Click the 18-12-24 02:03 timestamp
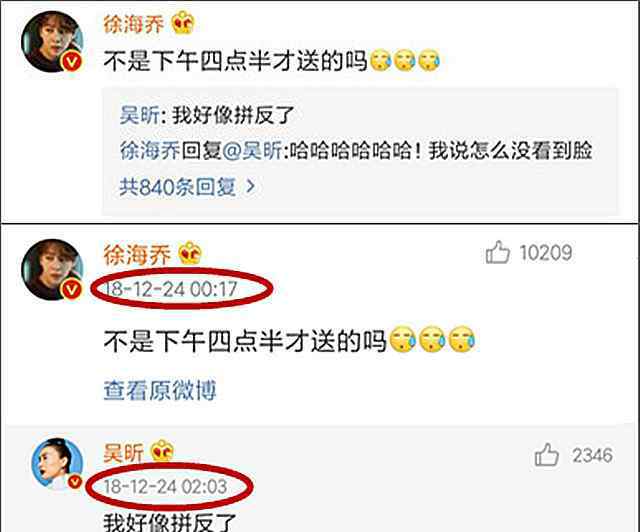This screenshot has width=640, height=532. pyautogui.click(x=165, y=486)
